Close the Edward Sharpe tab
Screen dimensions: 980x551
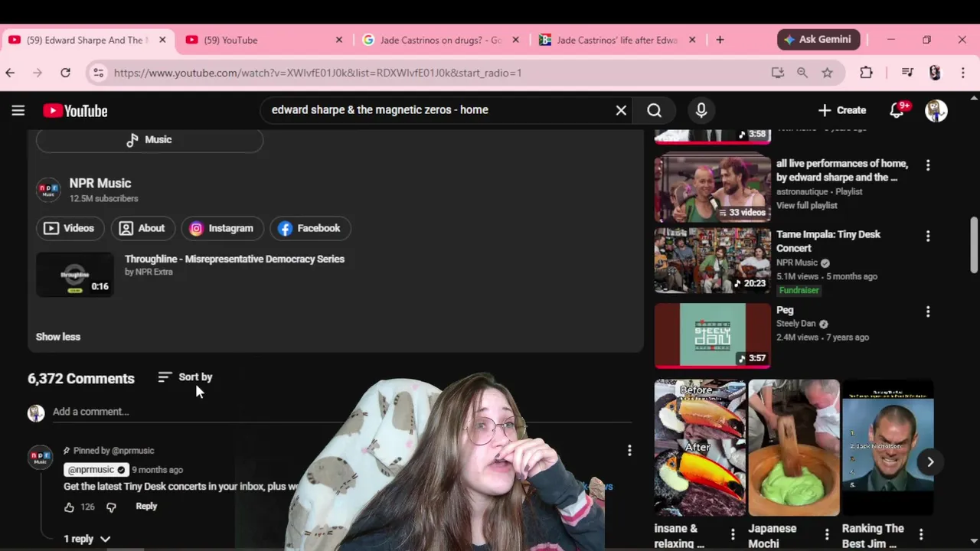click(162, 40)
